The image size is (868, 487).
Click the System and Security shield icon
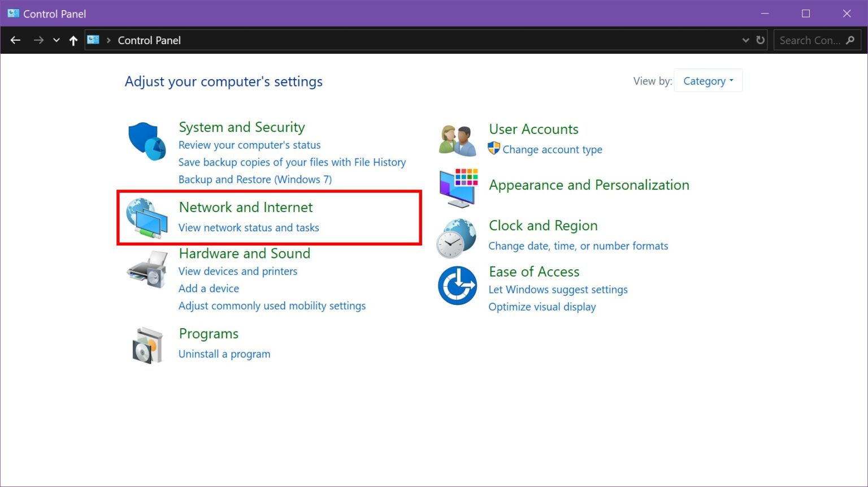[147, 141]
